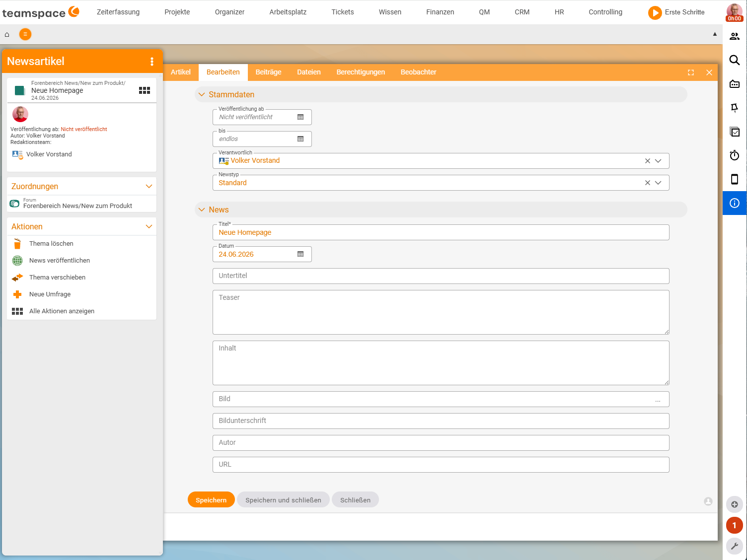
Task: Open calendar picker for the Datum field
Action: (x=300, y=254)
